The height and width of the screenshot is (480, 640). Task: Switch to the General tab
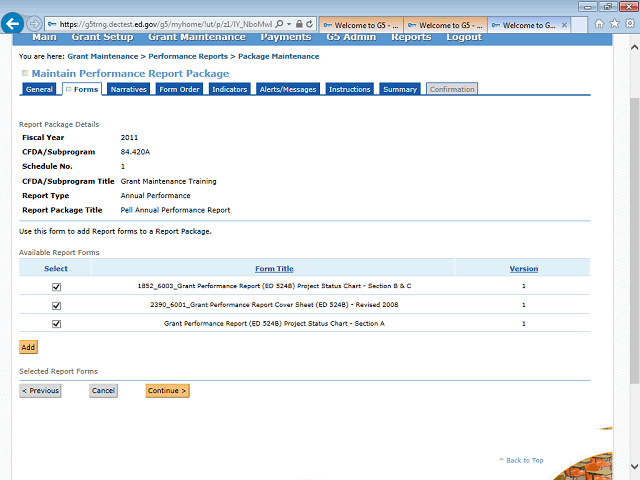[x=39, y=89]
